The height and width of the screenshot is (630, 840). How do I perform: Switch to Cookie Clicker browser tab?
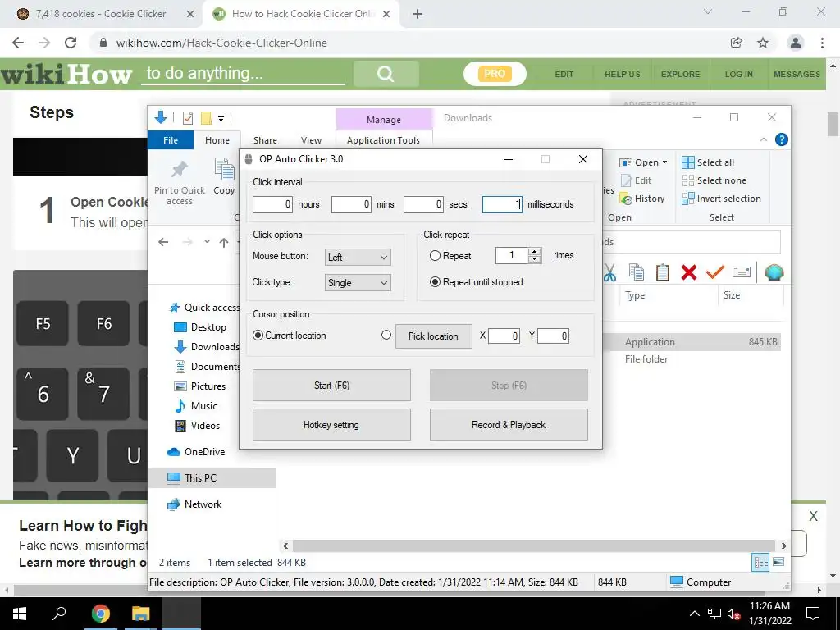click(101, 14)
